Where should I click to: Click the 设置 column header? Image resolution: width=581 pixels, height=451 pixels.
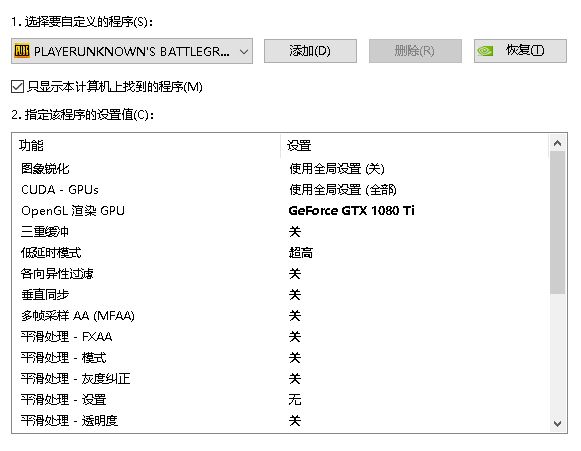(x=414, y=145)
